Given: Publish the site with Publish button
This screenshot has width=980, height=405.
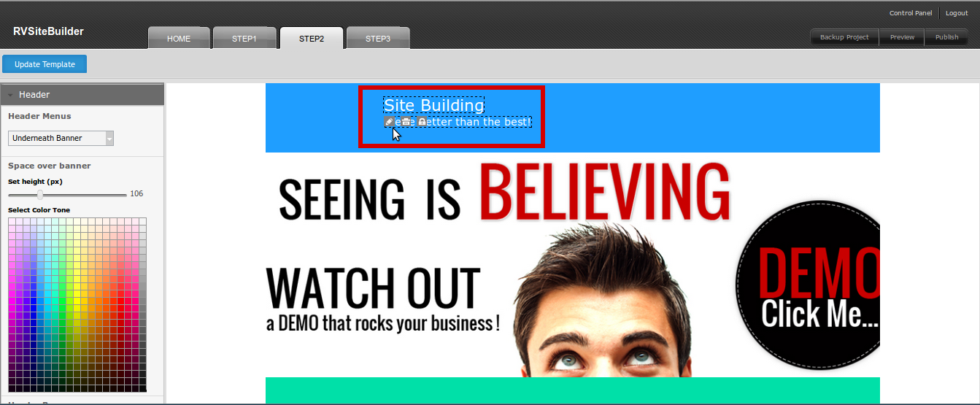Looking at the screenshot, I should point(946,37).
